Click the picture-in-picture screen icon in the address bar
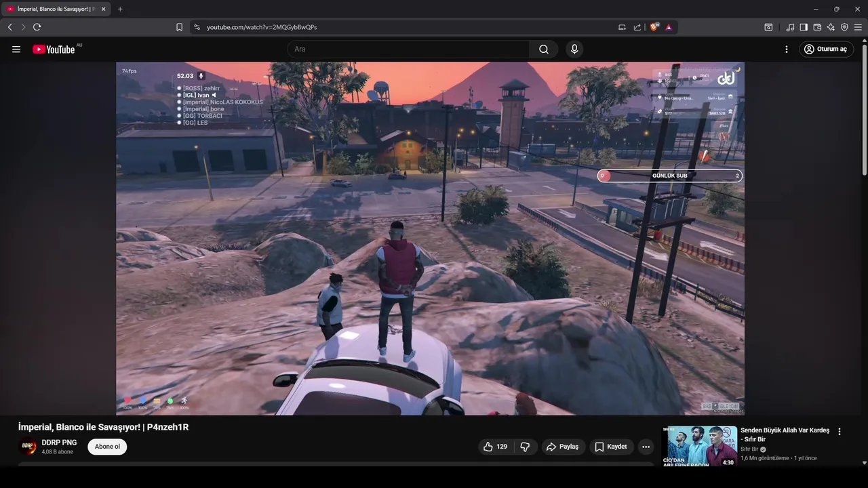The width and height of the screenshot is (868, 488). [622, 27]
